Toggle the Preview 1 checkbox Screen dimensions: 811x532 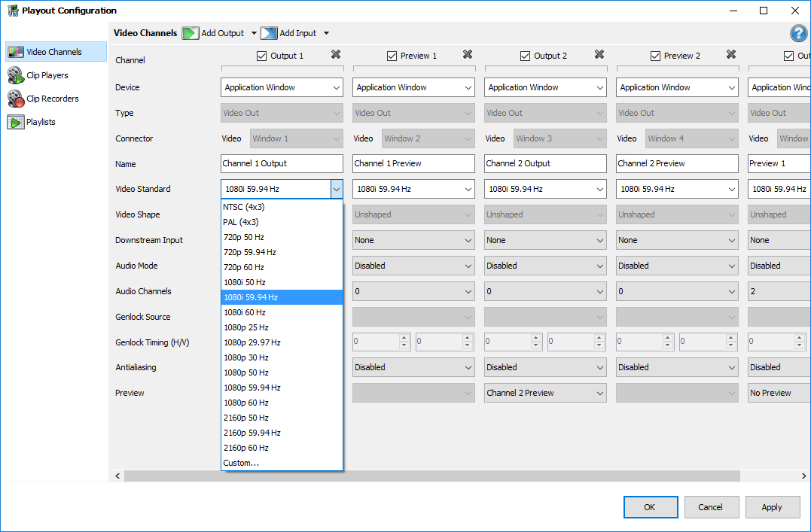(392, 56)
